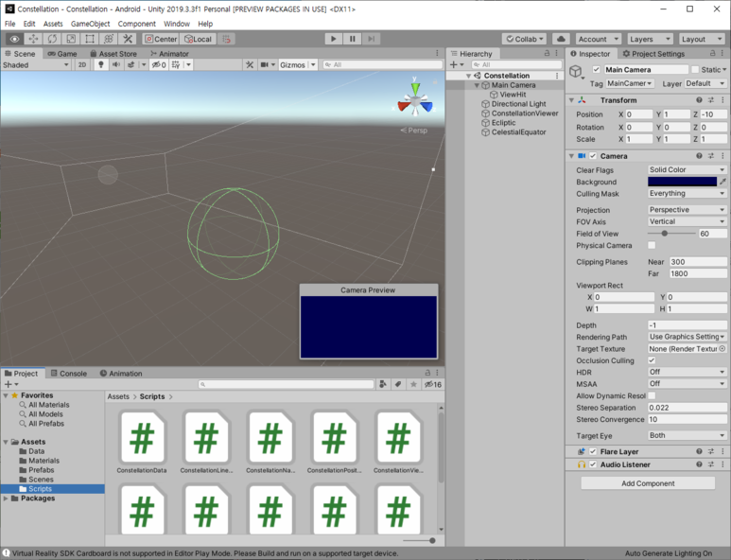Switch to the Project Settings tab
This screenshot has width=731, height=560.
coord(653,54)
